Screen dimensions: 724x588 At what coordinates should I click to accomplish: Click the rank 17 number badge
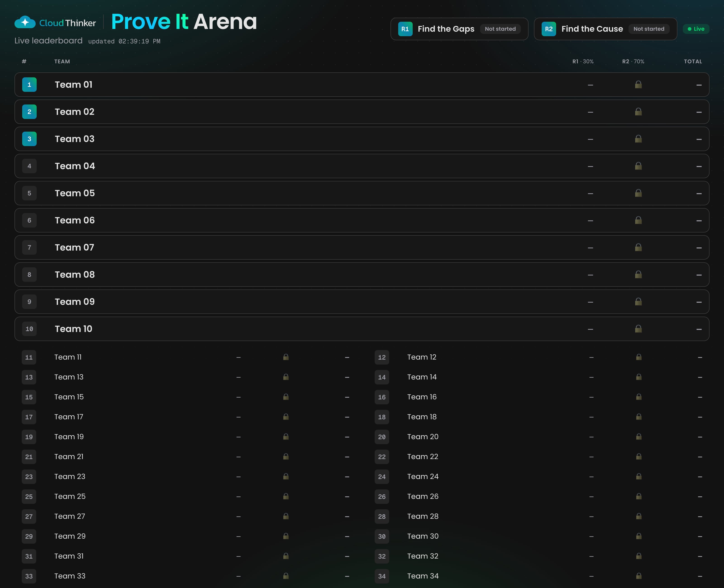click(29, 417)
